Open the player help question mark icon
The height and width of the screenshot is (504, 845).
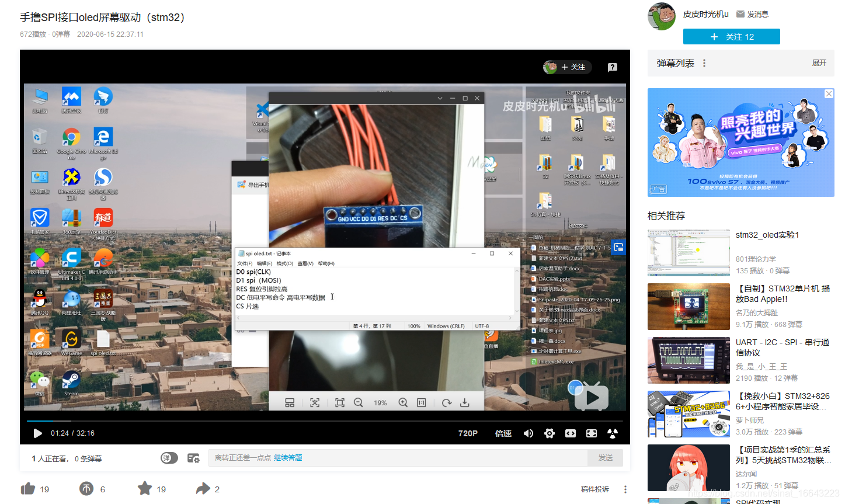coord(613,67)
